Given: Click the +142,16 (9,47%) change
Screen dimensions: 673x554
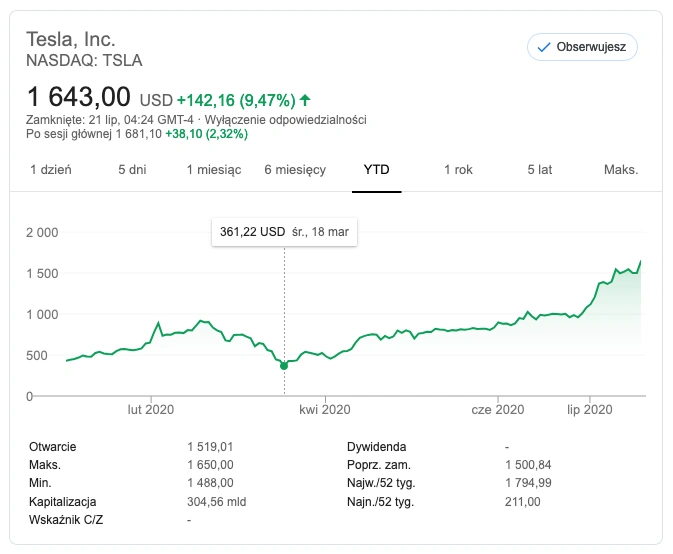Looking at the screenshot, I should pos(236,100).
